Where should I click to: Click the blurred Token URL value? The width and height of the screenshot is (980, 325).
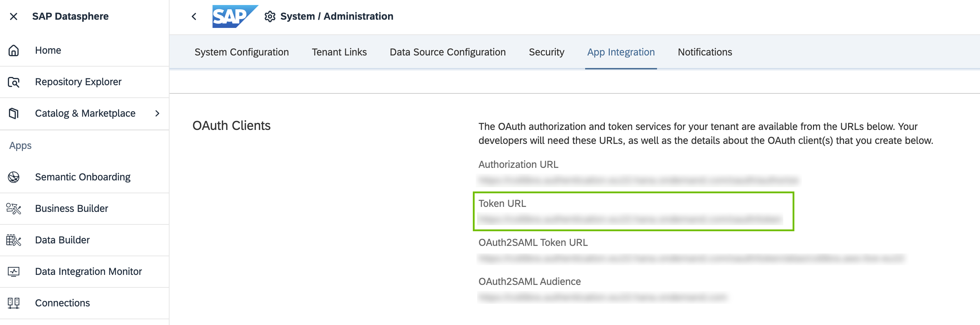point(629,219)
